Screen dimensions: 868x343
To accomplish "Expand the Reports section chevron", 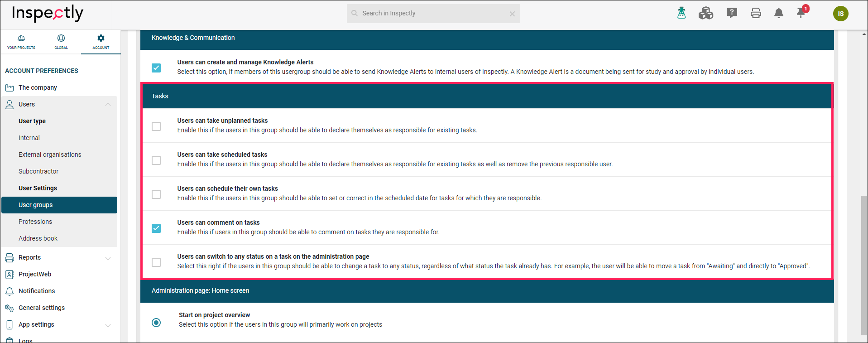I will point(108,258).
